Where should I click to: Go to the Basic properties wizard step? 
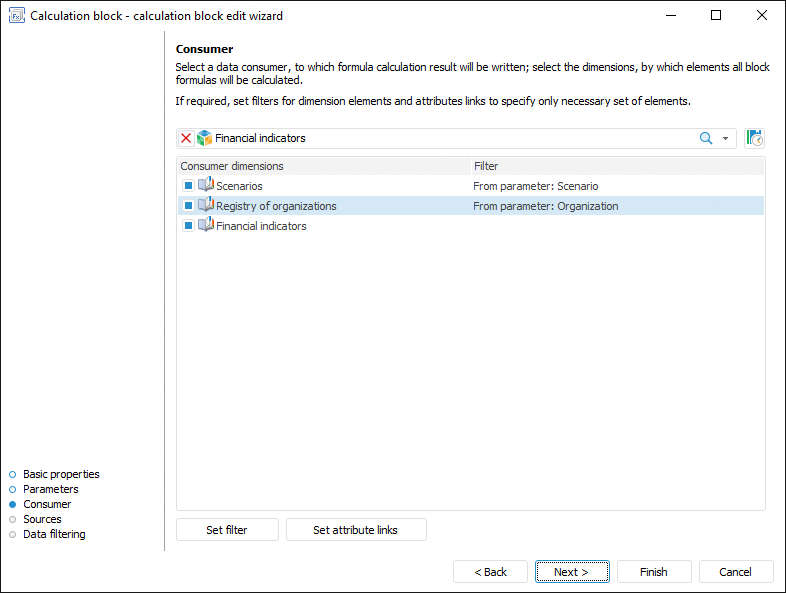[61, 474]
